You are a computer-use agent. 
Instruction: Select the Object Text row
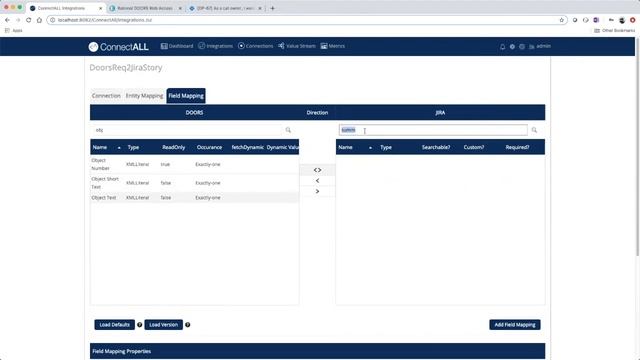point(194,198)
